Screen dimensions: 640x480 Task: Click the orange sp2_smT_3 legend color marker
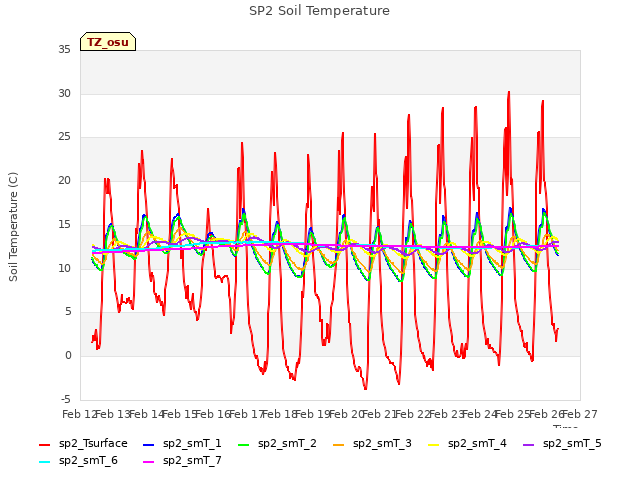coord(339,444)
